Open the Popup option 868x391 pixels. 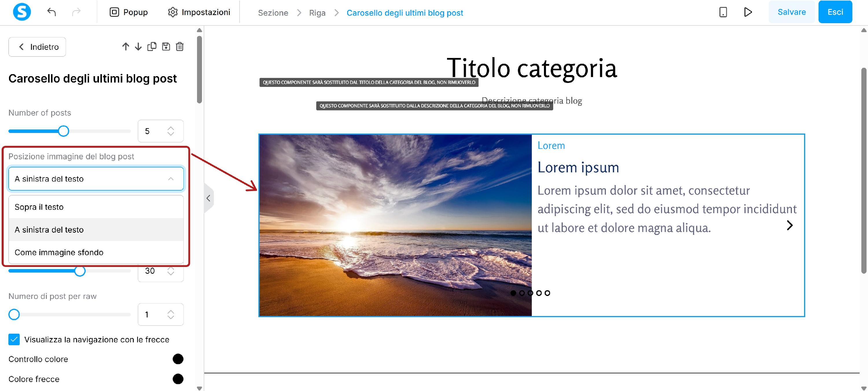click(x=129, y=12)
